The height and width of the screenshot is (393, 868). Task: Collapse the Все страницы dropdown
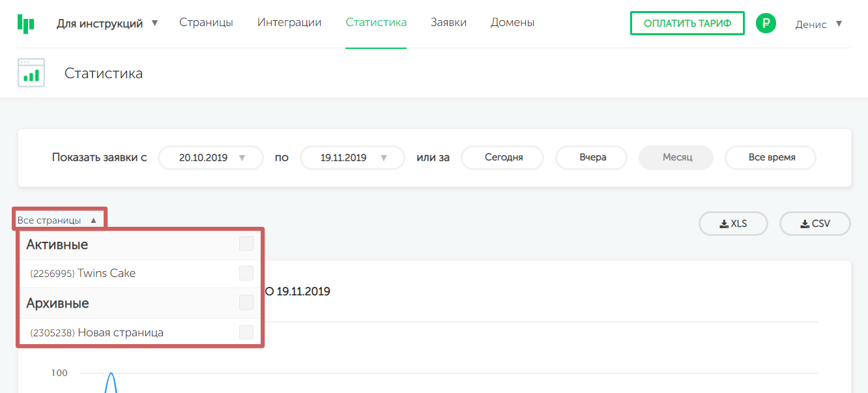coord(57,220)
